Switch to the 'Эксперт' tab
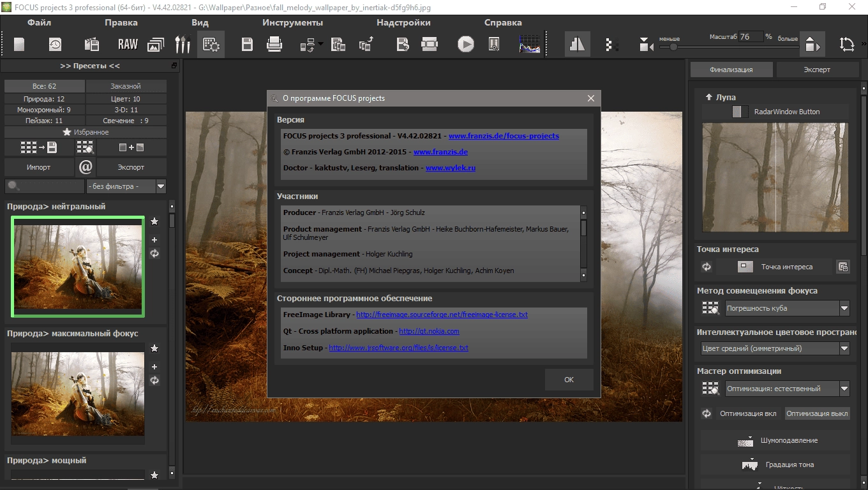The image size is (868, 490). coord(817,70)
